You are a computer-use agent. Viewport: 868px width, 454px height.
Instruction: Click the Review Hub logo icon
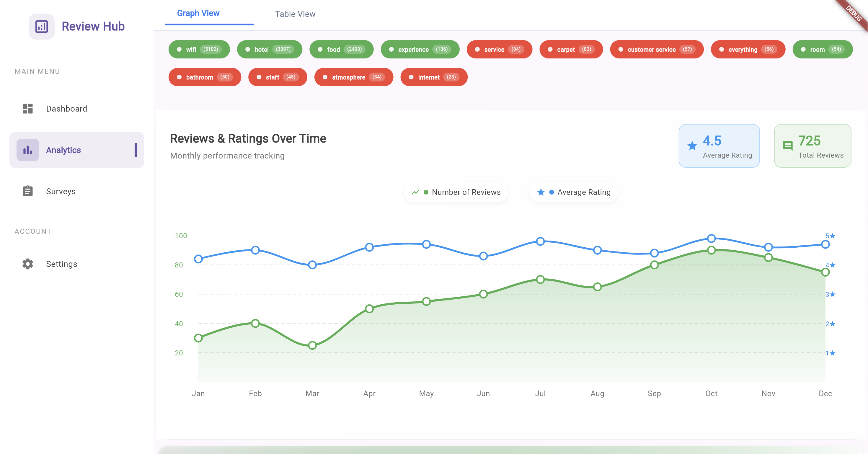[41, 27]
